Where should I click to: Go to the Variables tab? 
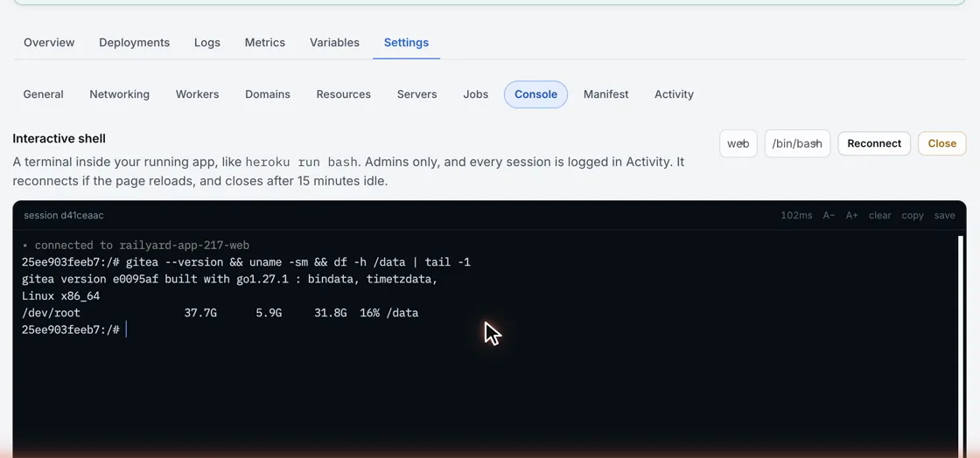tap(334, 43)
